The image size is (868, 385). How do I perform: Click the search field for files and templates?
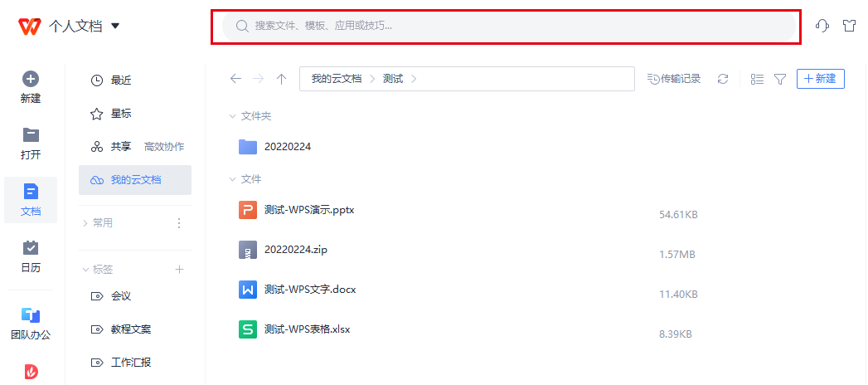coord(509,26)
